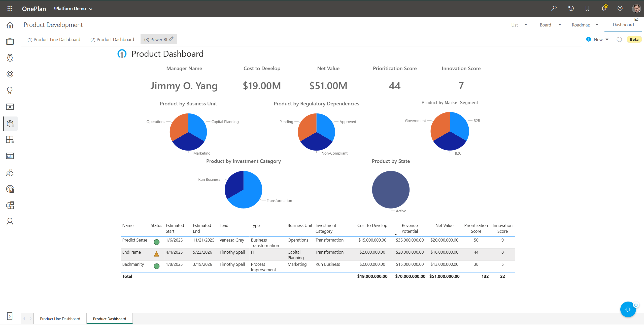The height and width of the screenshot is (325, 644).
Task: Select the lightbulb Ideas icon in sidebar
Action: point(10,91)
